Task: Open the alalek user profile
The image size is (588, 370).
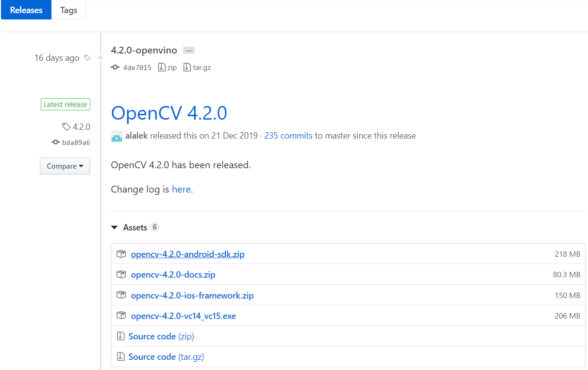Action: [136, 136]
